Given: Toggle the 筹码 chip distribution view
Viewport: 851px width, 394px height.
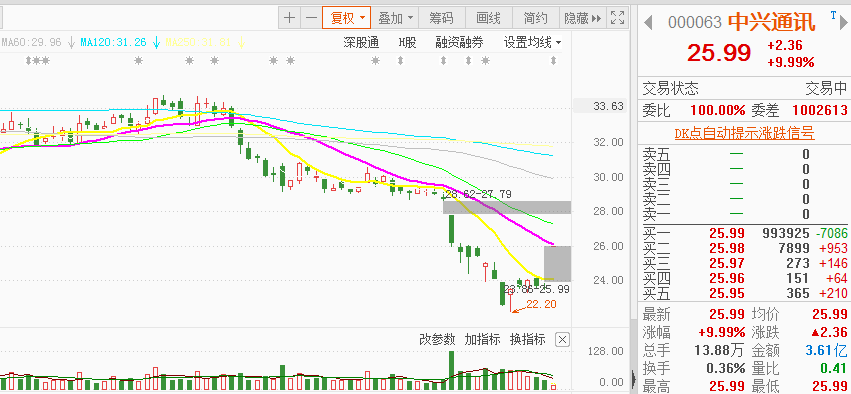Looking at the screenshot, I should click(441, 18).
